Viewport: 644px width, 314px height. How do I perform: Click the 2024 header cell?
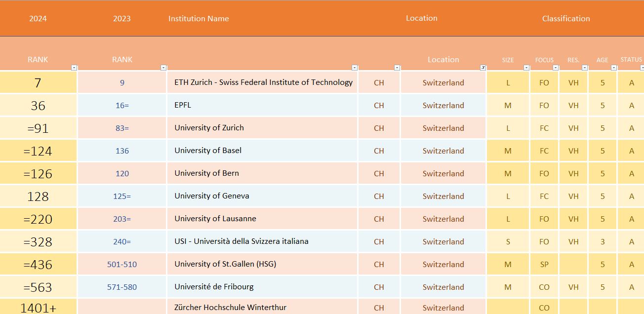(38, 19)
